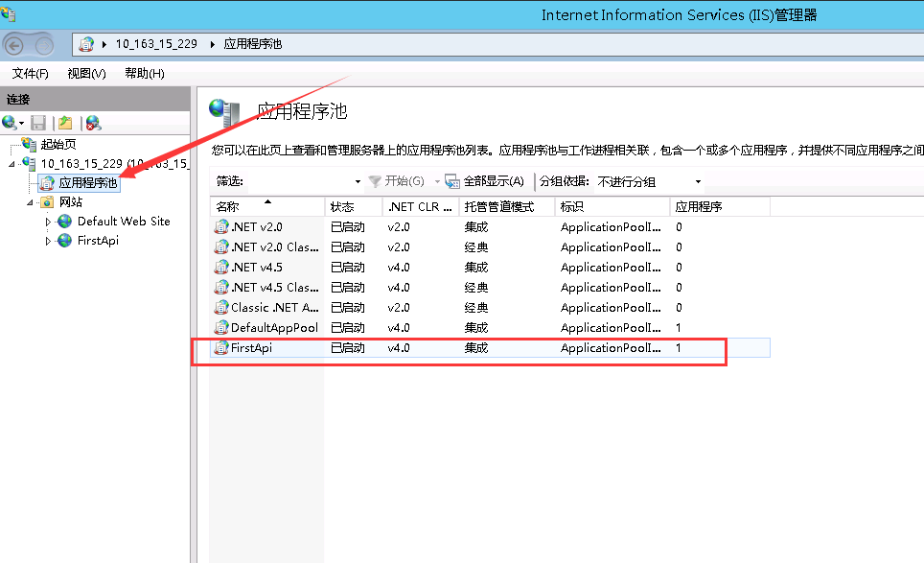Click the Save connections disk icon
924x563 pixels.
click(x=38, y=123)
